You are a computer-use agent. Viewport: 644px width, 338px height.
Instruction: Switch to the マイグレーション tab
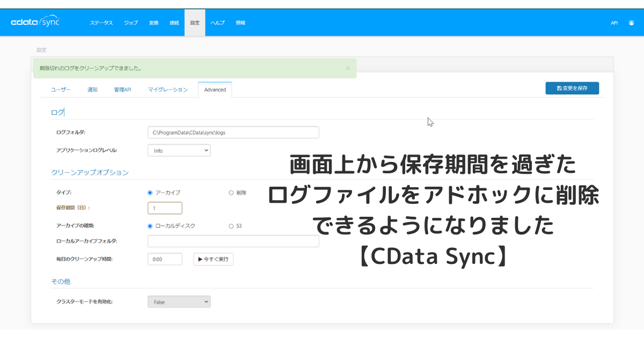coord(168,90)
